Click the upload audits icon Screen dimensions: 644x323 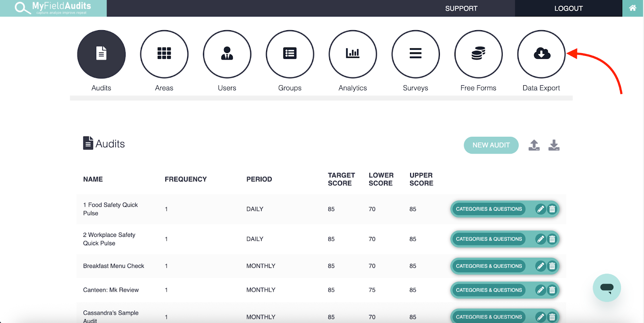tap(534, 145)
